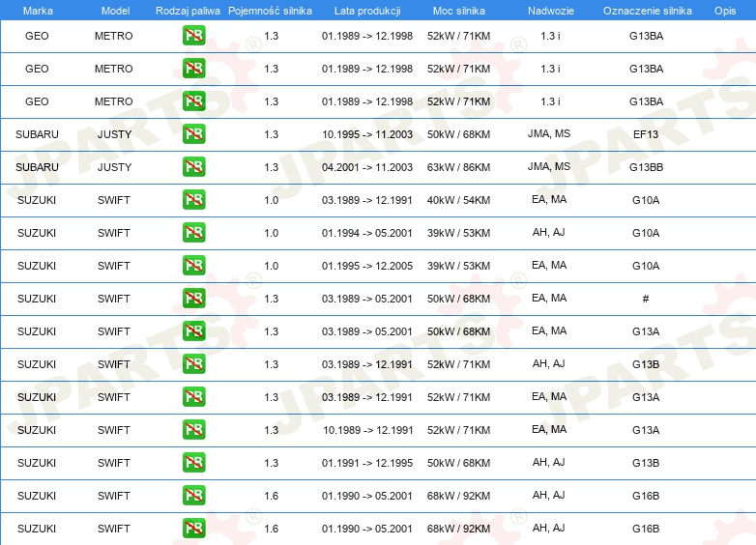Click the 04.2001 -> 11.2003 production years cell

pos(367,167)
